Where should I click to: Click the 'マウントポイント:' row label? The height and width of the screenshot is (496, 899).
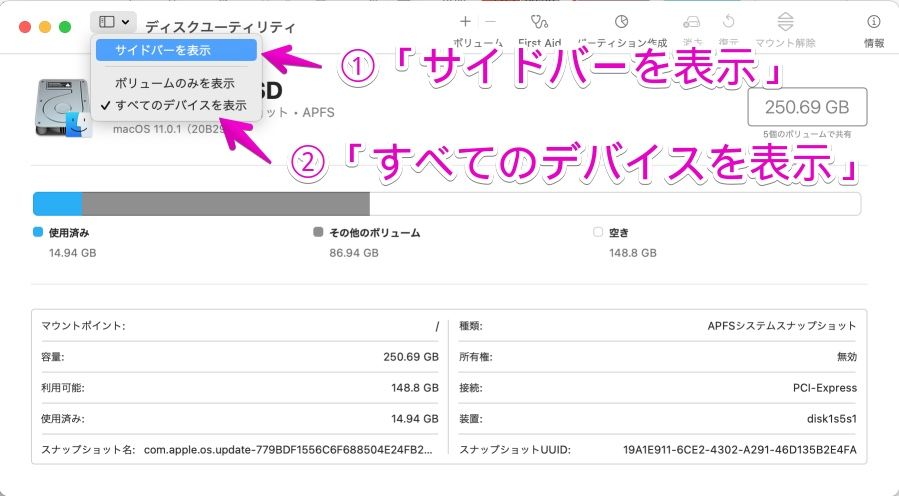[x=83, y=326]
